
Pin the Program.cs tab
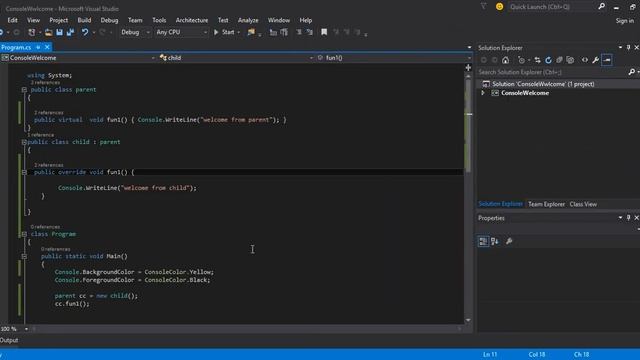(38, 47)
